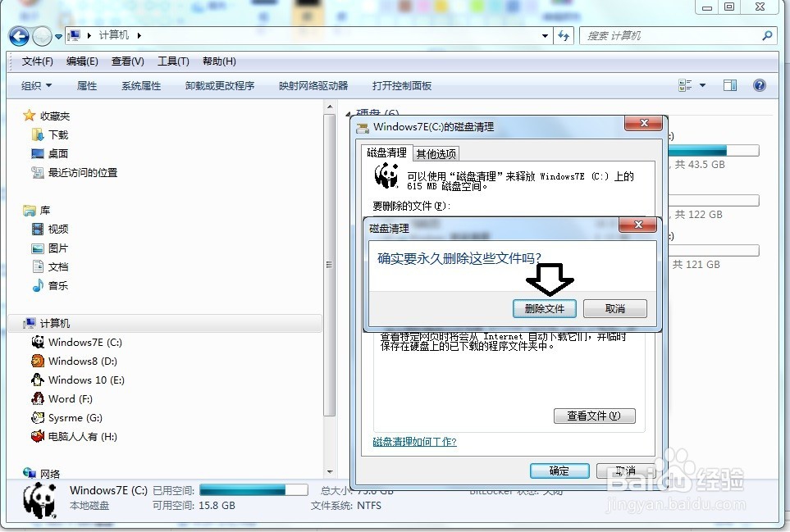
Task: Click the navigation pane scroll down arrow
Action: pyautogui.click(x=330, y=472)
